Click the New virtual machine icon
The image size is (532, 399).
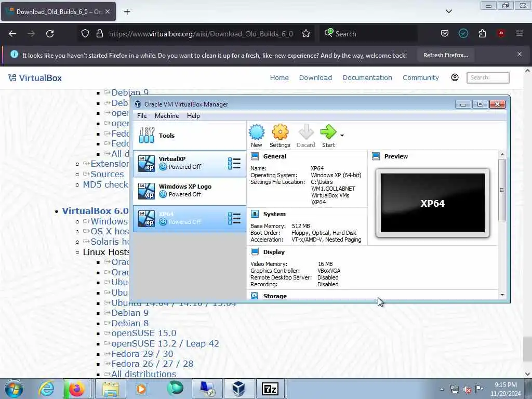tap(257, 136)
